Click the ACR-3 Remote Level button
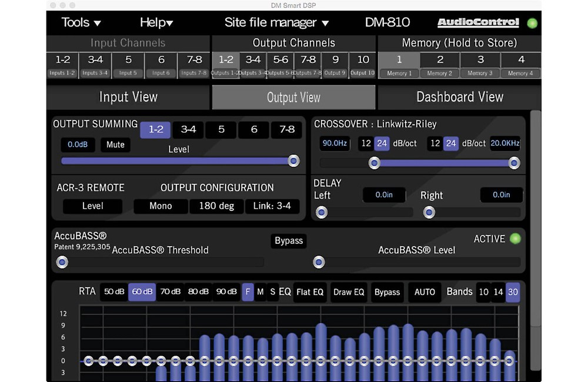588x382 pixels. pyautogui.click(x=93, y=206)
